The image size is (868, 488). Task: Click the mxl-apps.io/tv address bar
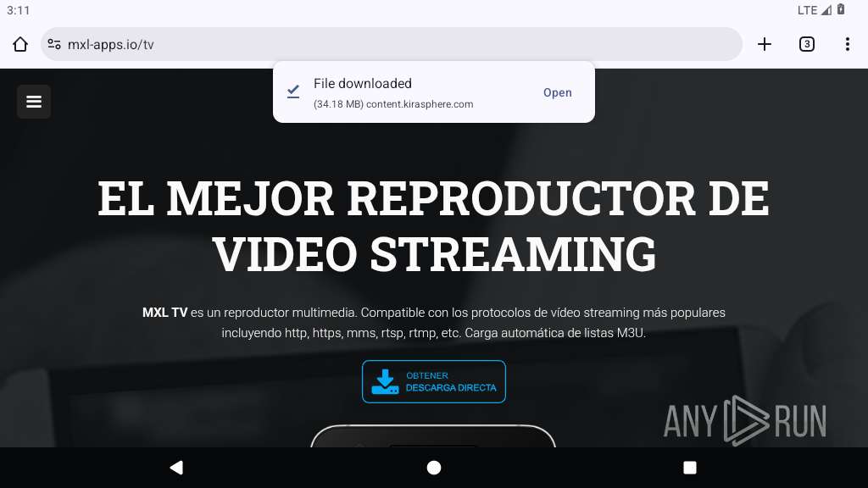[x=392, y=44]
